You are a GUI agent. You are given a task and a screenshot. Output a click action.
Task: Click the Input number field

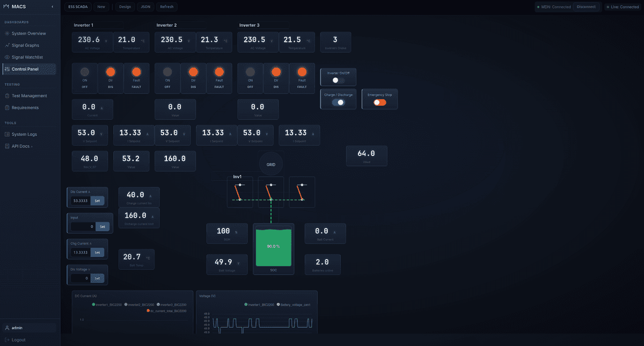pyautogui.click(x=83, y=226)
